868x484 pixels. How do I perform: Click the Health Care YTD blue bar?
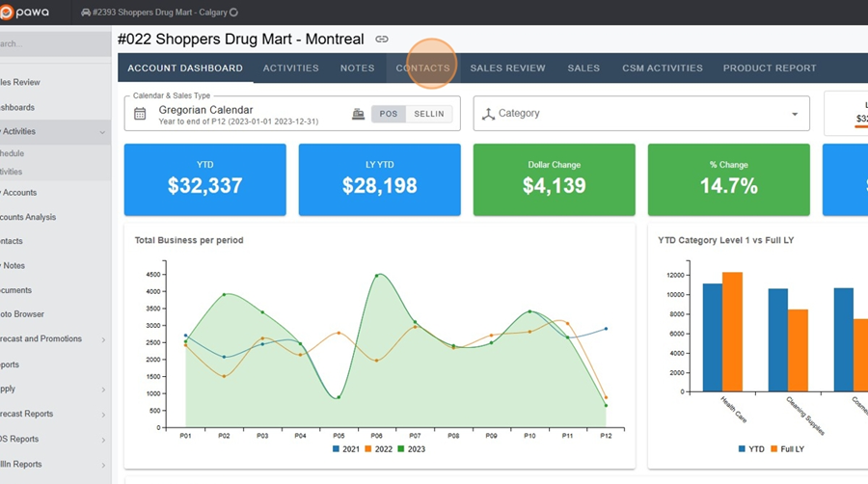713,337
